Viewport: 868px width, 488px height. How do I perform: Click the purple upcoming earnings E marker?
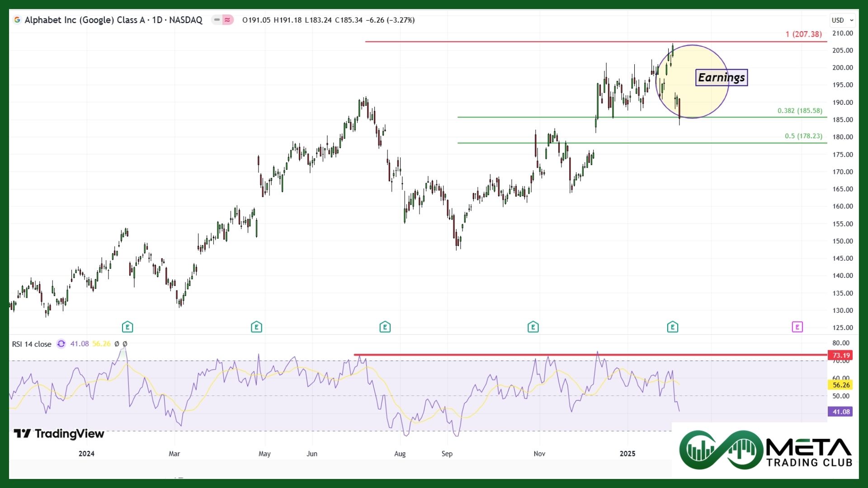pos(797,327)
